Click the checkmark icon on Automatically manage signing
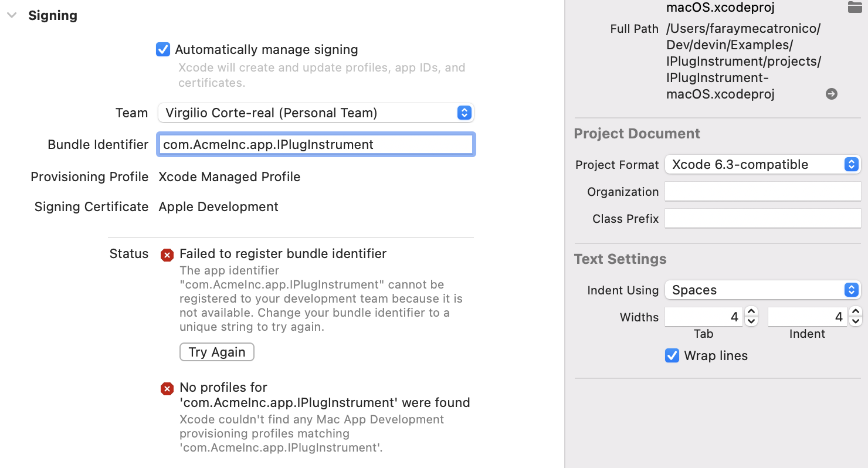Screen dimensions: 868x468 (x=162, y=49)
